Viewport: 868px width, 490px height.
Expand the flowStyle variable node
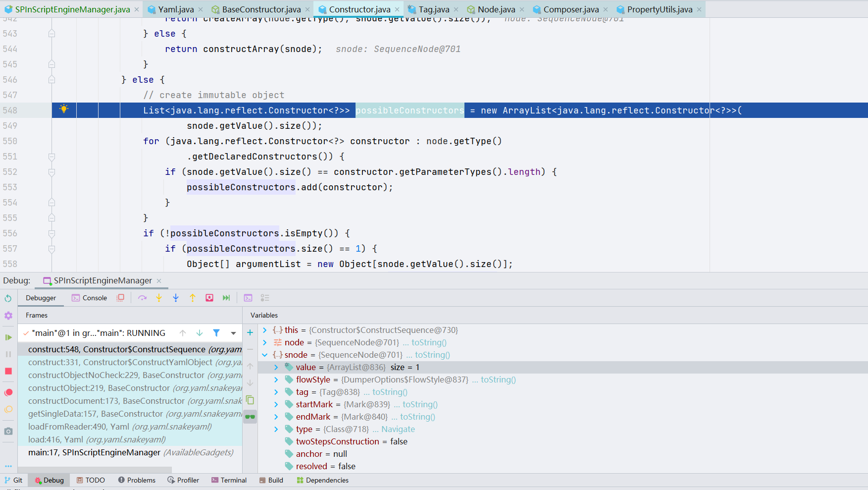tap(276, 380)
